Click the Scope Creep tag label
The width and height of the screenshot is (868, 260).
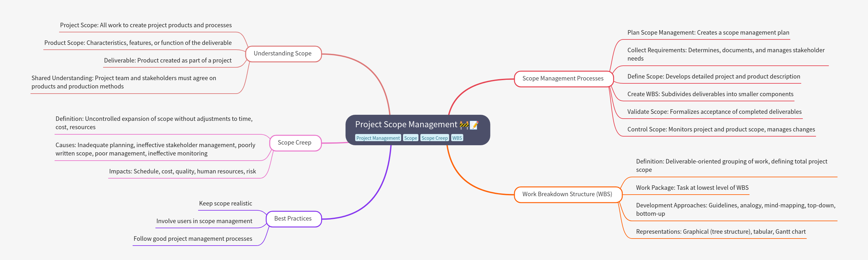tap(434, 138)
